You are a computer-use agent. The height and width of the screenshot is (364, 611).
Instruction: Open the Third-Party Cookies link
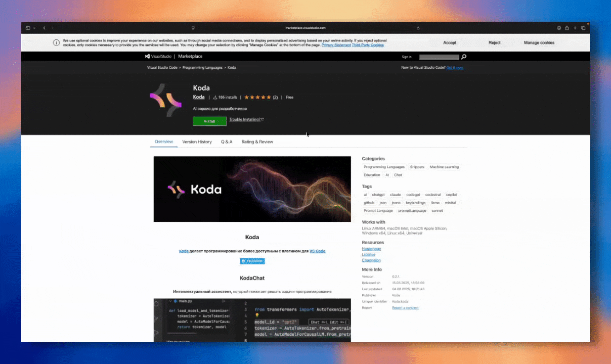tap(368, 45)
